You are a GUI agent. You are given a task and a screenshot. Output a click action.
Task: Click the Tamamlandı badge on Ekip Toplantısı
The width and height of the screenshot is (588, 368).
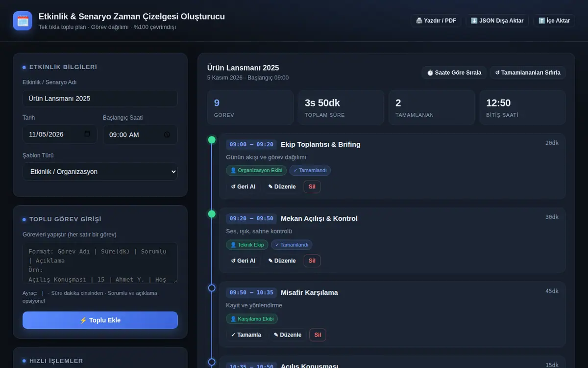(310, 170)
